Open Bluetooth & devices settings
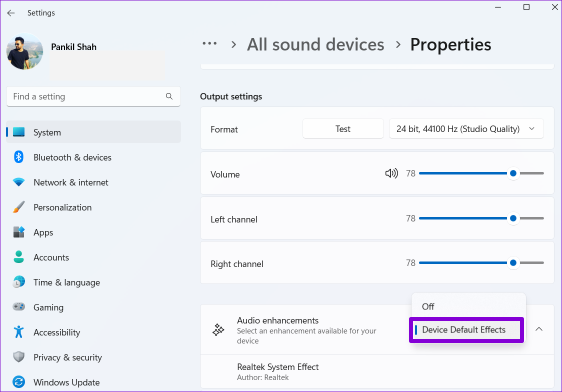562x392 pixels. coord(72,157)
